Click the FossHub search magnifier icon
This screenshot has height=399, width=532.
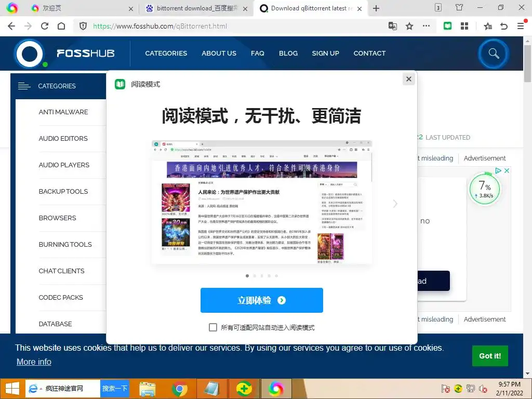(494, 54)
